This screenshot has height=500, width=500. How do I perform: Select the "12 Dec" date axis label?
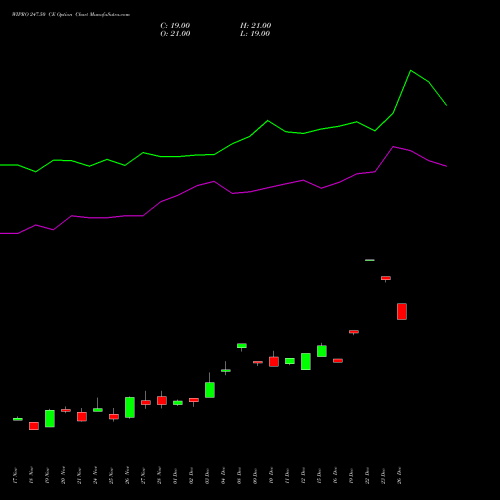coord(303,476)
